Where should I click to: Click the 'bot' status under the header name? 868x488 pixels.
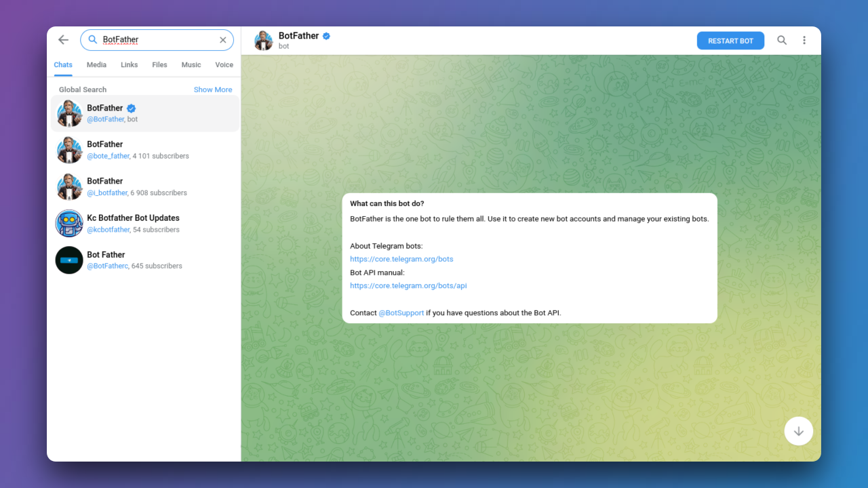click(x=283, y=46)
